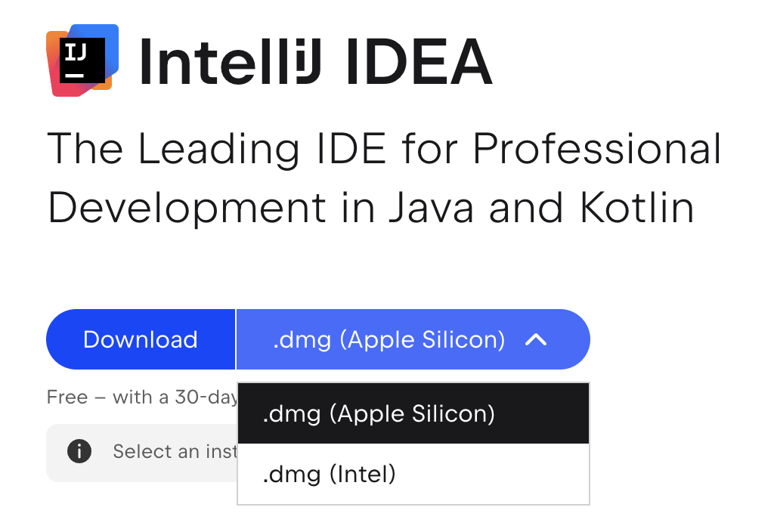Click the 'The Leading IDE for Professional' heading line
This screenshot has height=532, width=777.
click(x=384, y=149)
